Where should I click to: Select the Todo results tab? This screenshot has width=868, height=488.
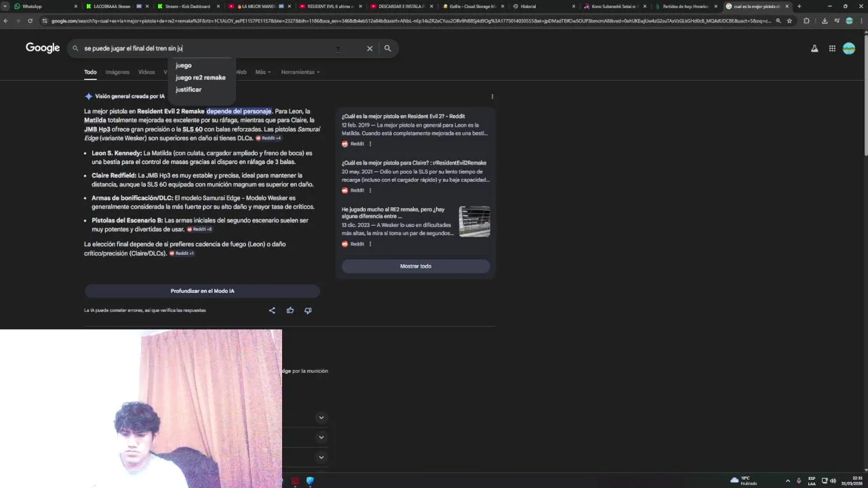pyautogui.click(x=90, y=72)
